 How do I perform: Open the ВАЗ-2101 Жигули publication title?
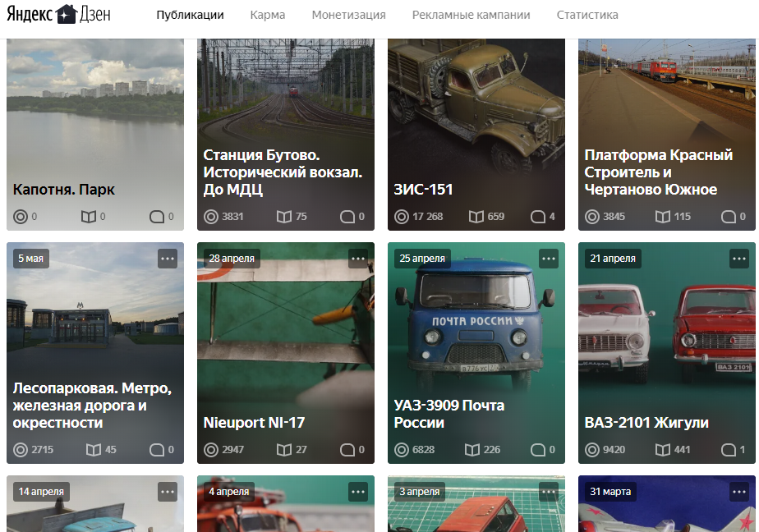pyautogui.click(x=646, y=423)
